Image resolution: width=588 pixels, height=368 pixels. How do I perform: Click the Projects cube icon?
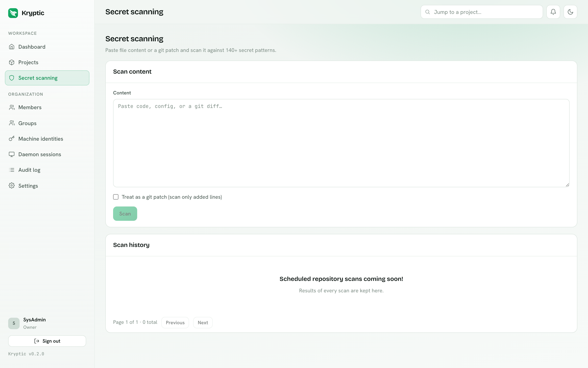coord(12,62)
